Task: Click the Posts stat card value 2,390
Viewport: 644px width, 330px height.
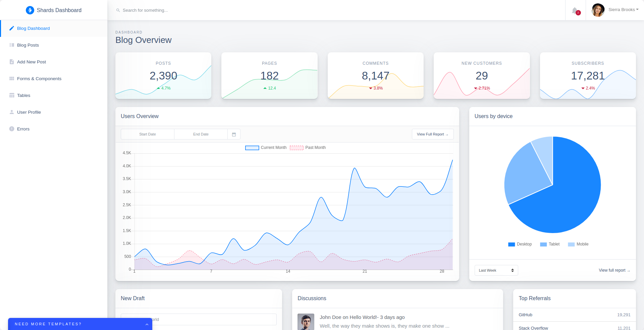Action: click(163, 76)
